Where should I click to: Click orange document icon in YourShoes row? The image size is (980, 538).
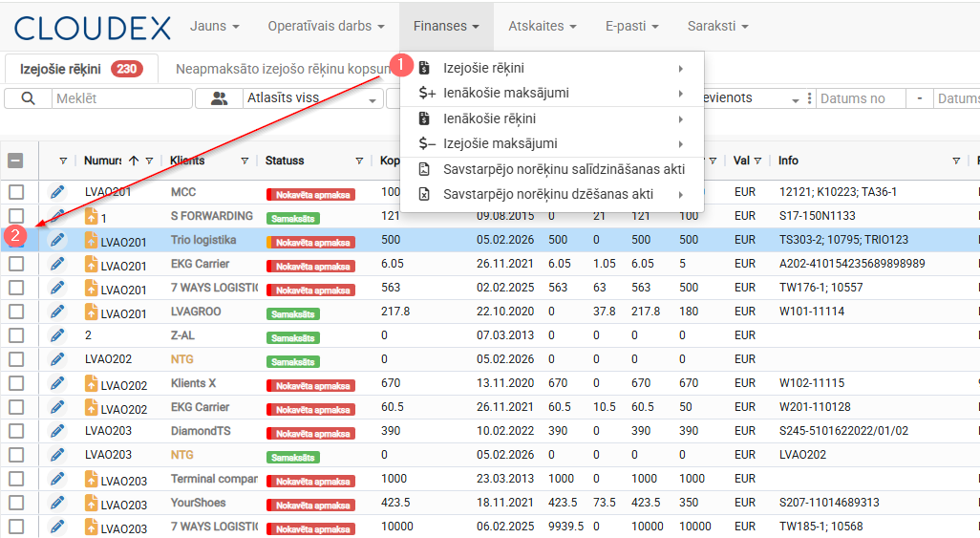(92, 504)
